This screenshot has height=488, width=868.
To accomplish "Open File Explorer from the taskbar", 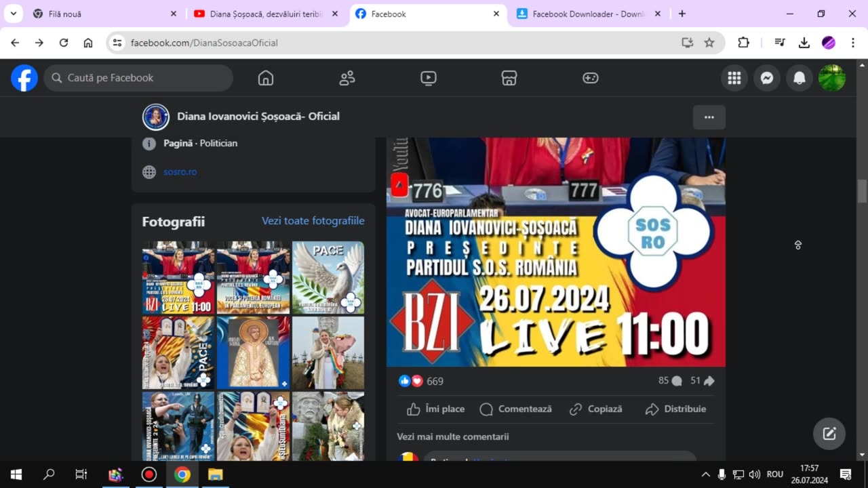I will [x=215, y=474].
